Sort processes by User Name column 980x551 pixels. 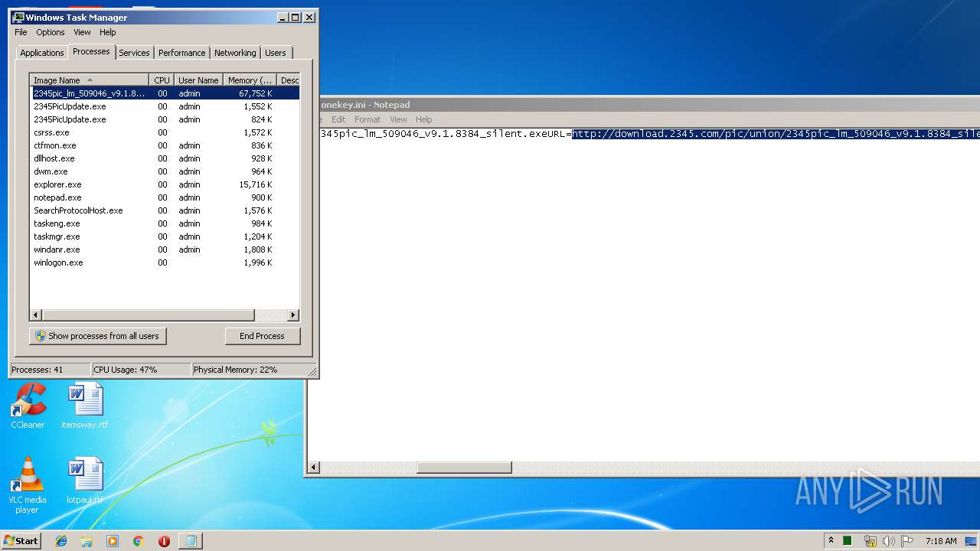(x=198, y=80)
